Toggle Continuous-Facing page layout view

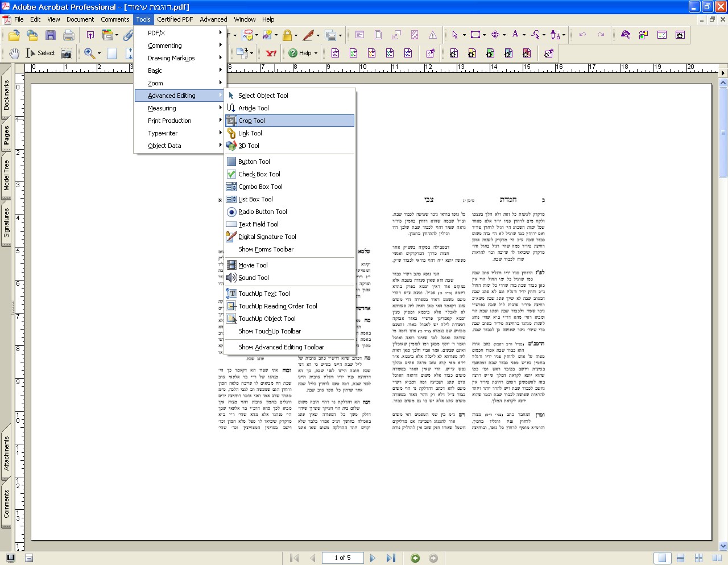699,558
